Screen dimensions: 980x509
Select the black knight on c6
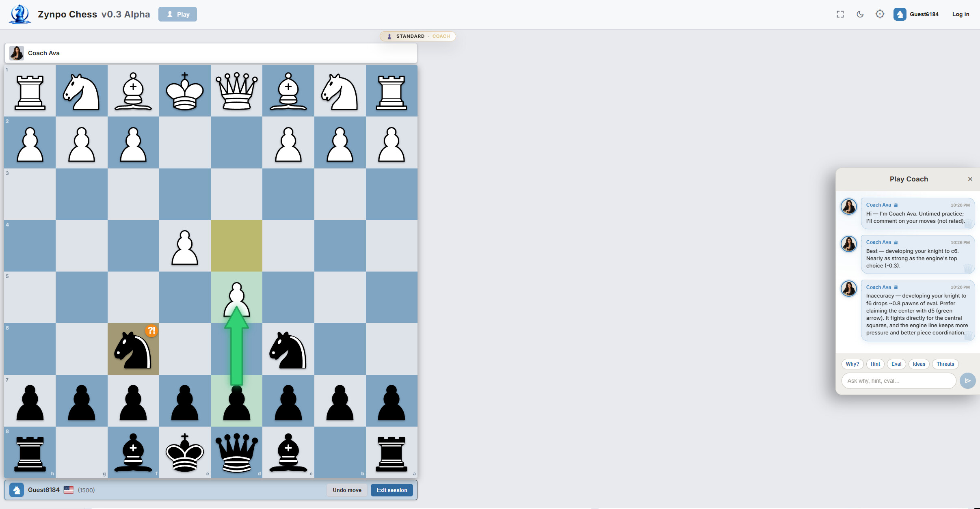288,349
